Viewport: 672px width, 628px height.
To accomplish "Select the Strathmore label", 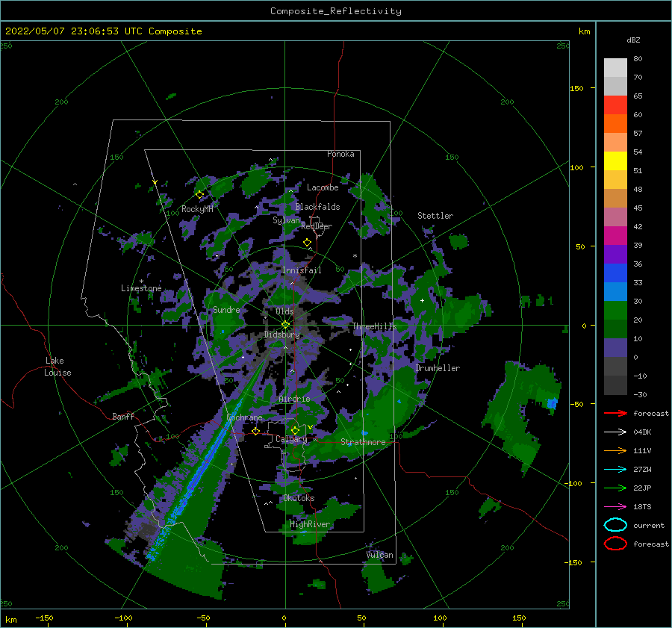I will [363, 442].
